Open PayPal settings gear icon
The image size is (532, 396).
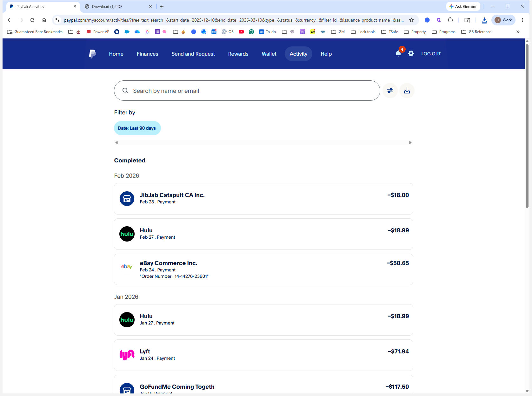pyautogui.click(x=411, y=53)
